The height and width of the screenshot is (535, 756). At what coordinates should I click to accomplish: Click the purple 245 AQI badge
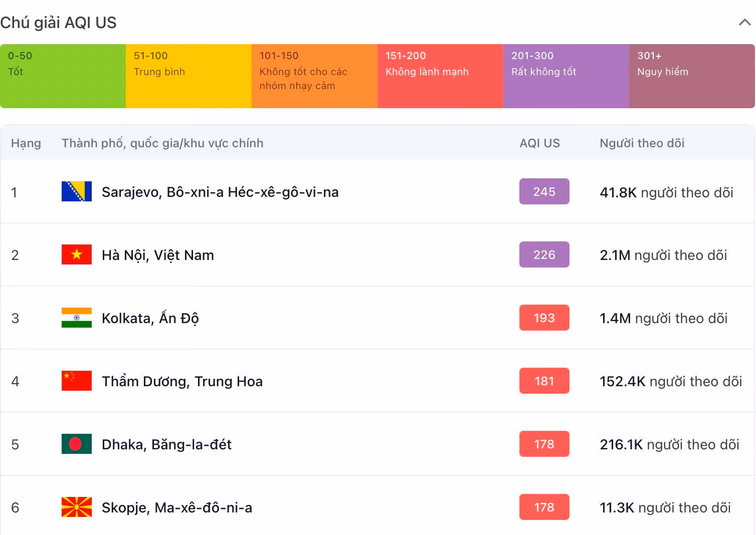(544, 191)
